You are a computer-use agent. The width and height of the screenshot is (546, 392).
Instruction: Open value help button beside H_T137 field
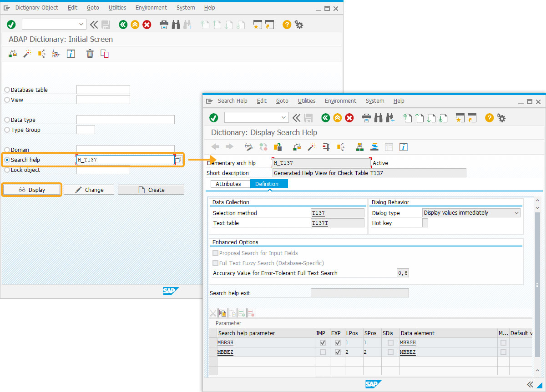click(x=178, y=160)
